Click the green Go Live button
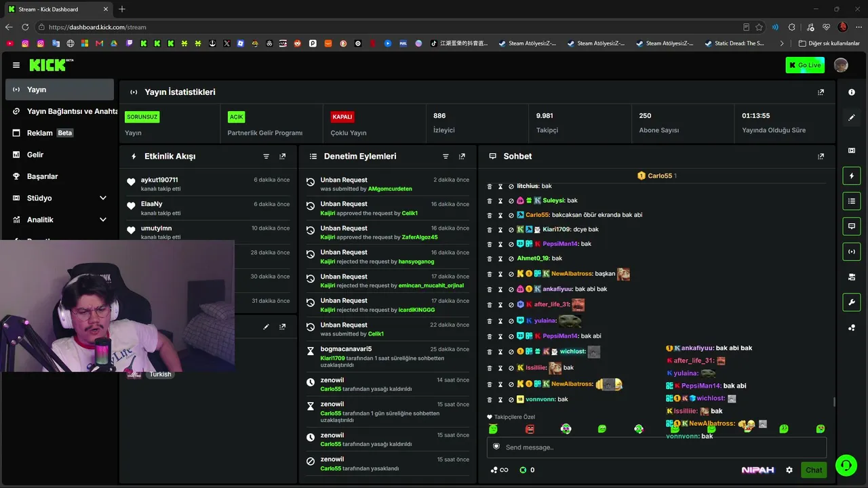The height and width of the screenshot is (488, 868). [805, 65]
